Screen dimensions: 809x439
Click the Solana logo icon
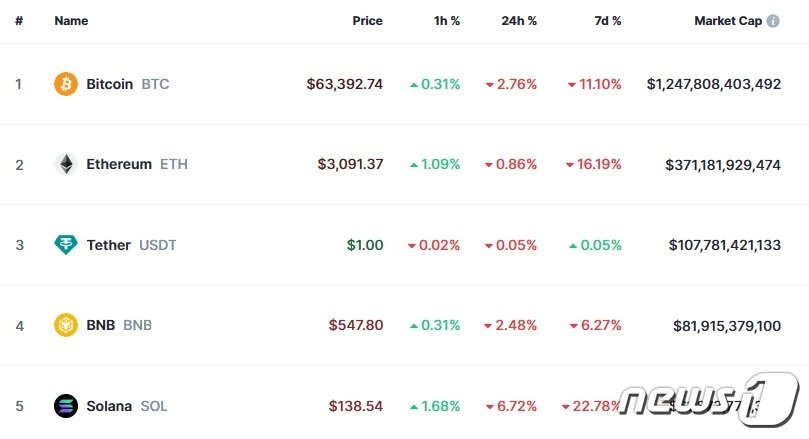point(66,406)
